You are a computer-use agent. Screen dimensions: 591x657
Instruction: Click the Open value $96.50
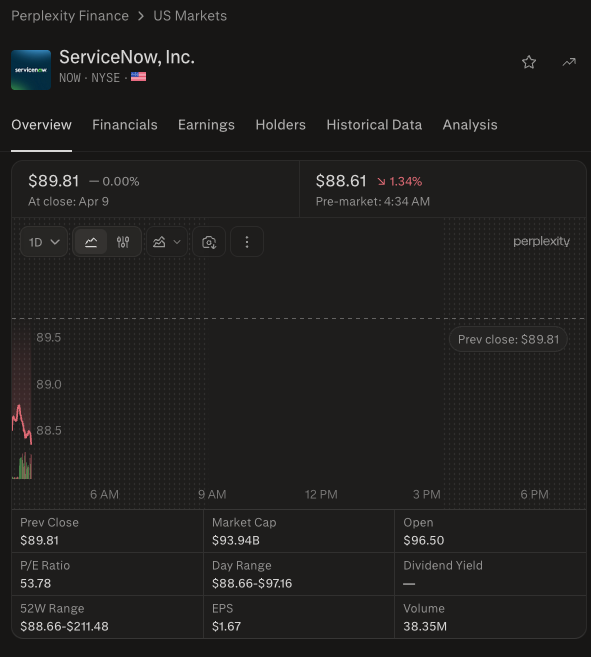click(424, 541)
